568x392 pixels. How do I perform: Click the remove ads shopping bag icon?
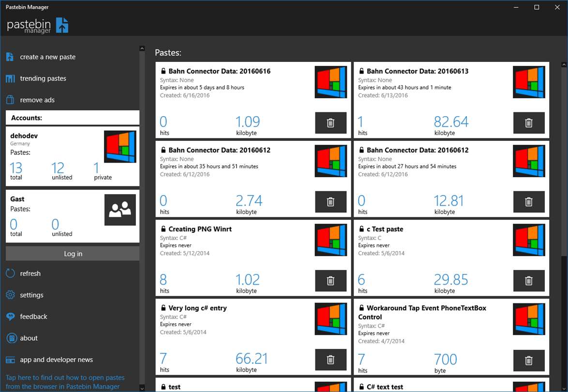click(10, 100)
